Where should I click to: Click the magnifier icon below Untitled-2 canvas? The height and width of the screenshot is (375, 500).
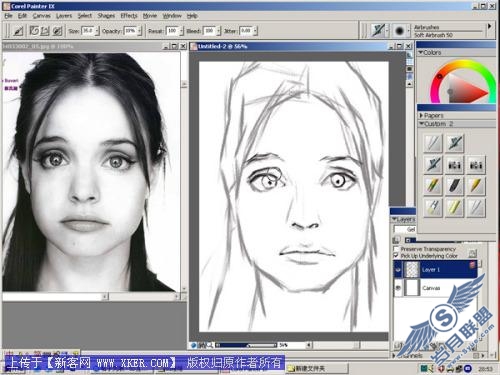209,345
